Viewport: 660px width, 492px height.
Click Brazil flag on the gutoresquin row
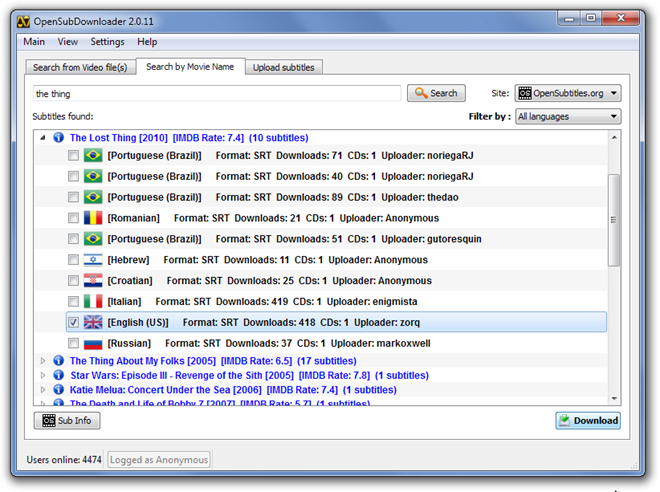click(x=93, y=239)
